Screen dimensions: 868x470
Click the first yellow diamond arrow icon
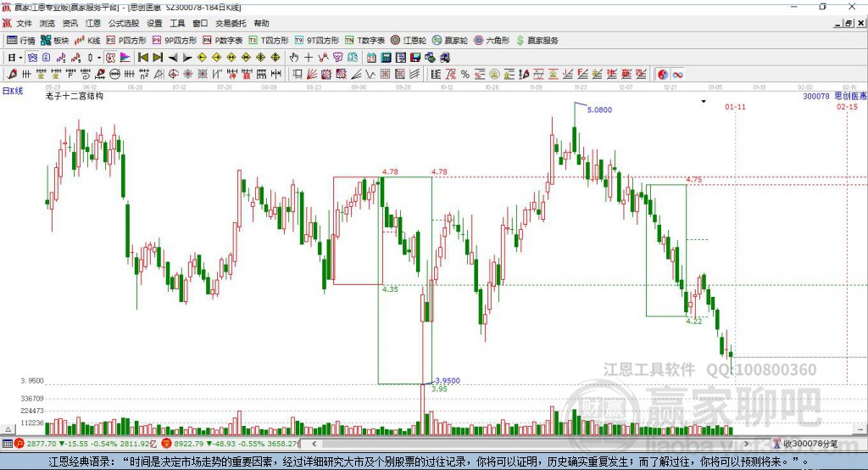[x=202, y=58]
